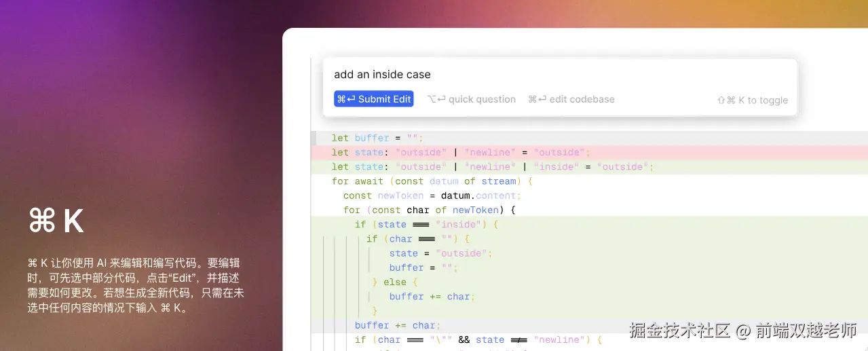Click the large ⌘ K heading
The image size is (868, 351).
tap(56, 221)
